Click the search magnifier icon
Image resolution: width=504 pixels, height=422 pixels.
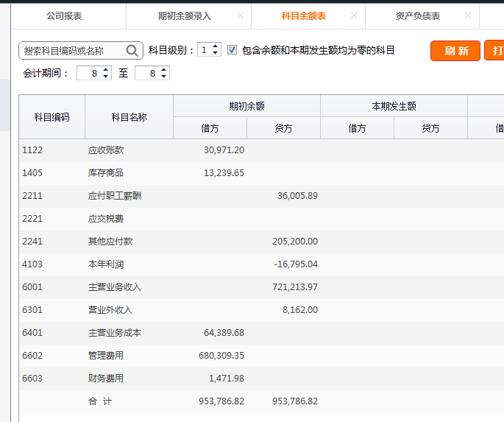click(132, 51)
